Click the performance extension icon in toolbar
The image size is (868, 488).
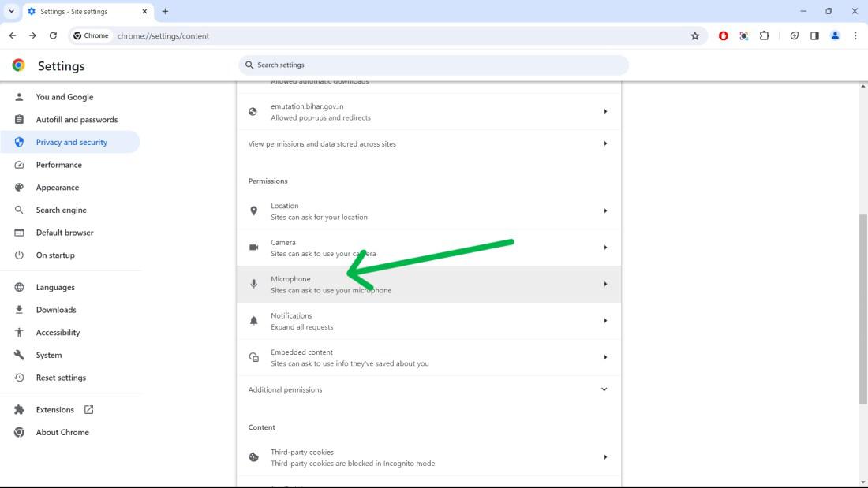[795, 36]
